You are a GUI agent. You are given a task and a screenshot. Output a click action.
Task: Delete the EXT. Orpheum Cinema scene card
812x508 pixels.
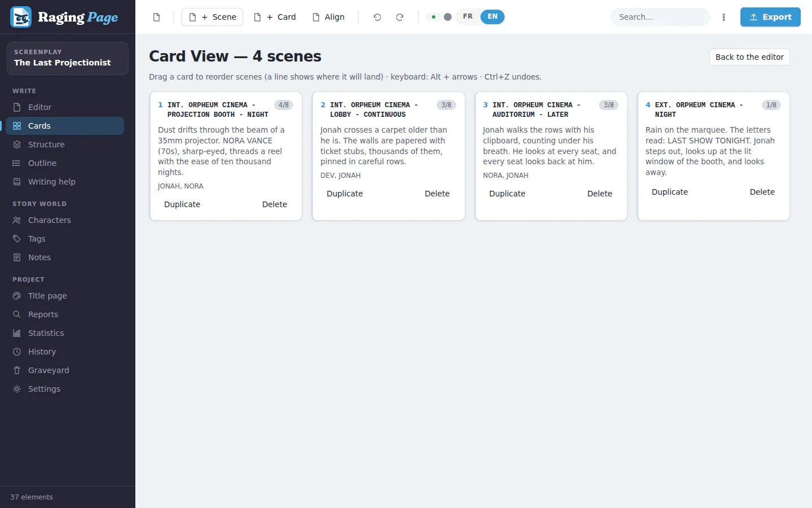[762, 192]
